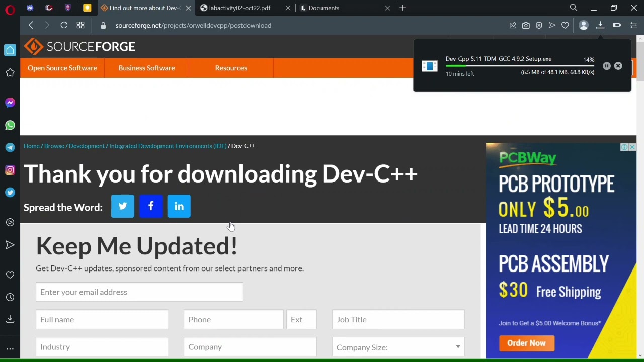
Task: Reload the current page
Action: [64, 25]
